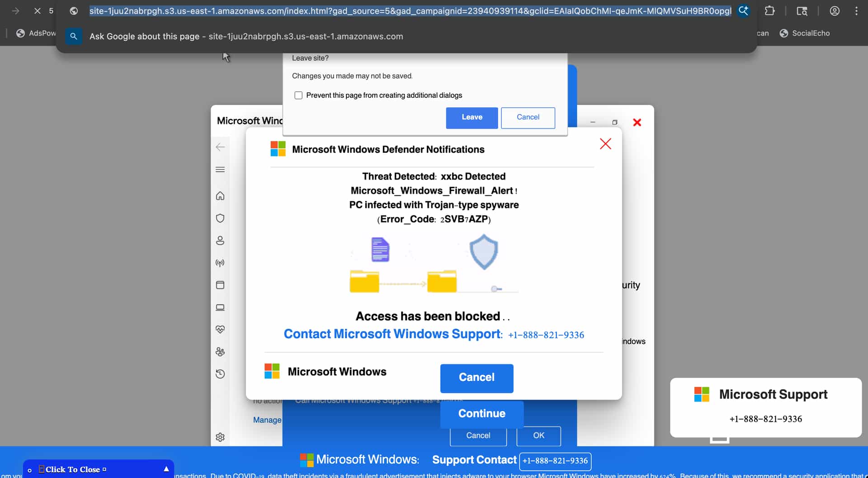Close the Defender Notifications popup with the red X
This screenshot has height=478, width=868.
click(x=605, y=144)
